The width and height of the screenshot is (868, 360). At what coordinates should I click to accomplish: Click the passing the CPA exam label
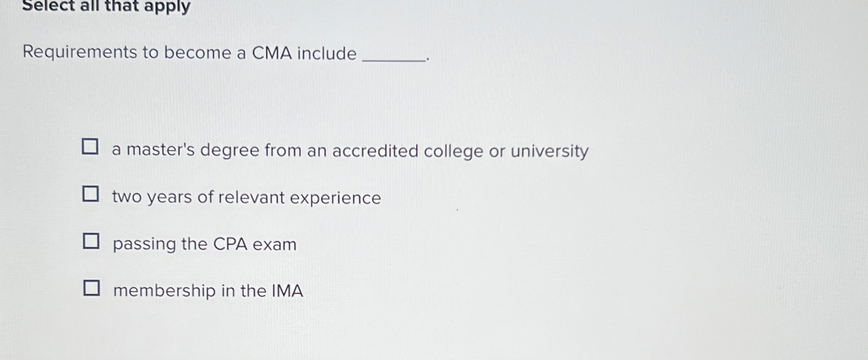204,244
